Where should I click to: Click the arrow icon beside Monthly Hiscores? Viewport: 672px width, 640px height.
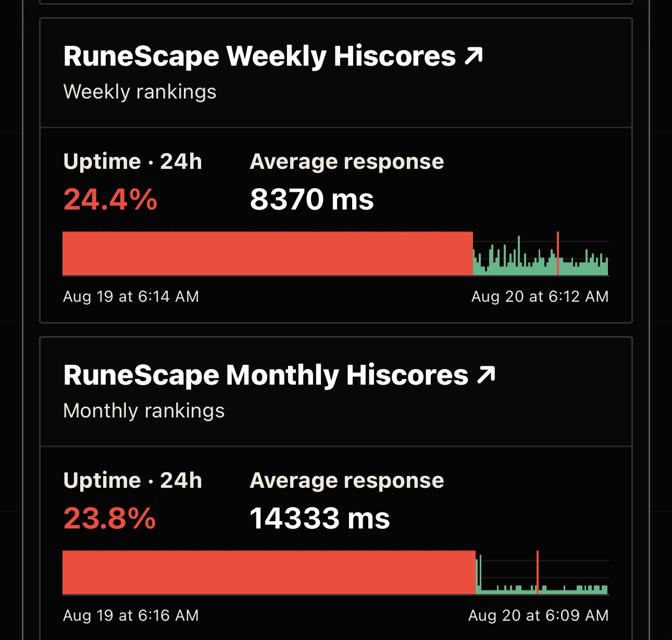point(486,375)
